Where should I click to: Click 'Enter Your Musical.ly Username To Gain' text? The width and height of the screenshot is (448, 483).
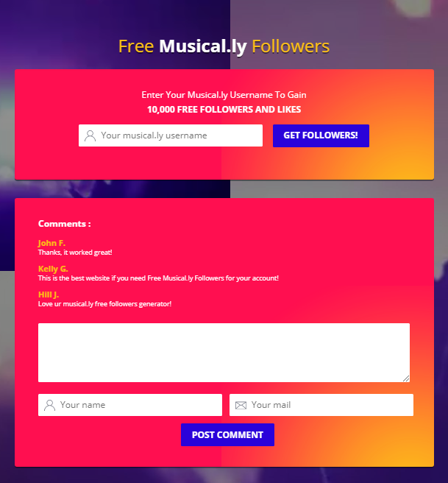coord(224,95)
